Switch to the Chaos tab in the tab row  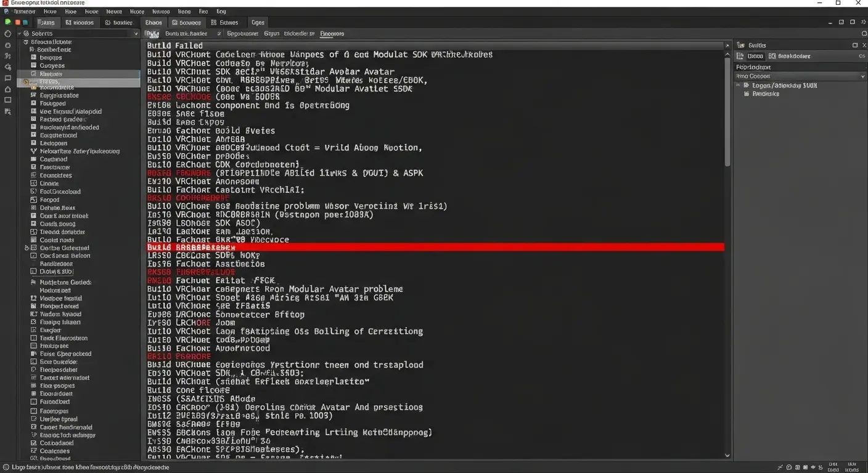[154, 22]
